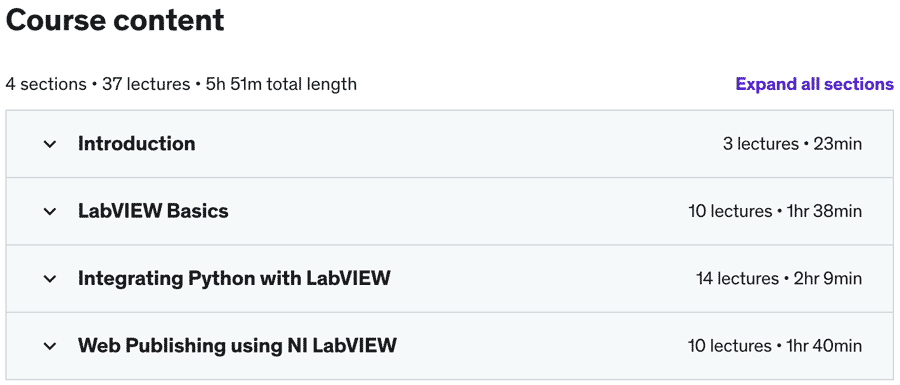The image size is (900, 385).
Task: Click the 23min duration in Introduction row
Action: (837, 144)
